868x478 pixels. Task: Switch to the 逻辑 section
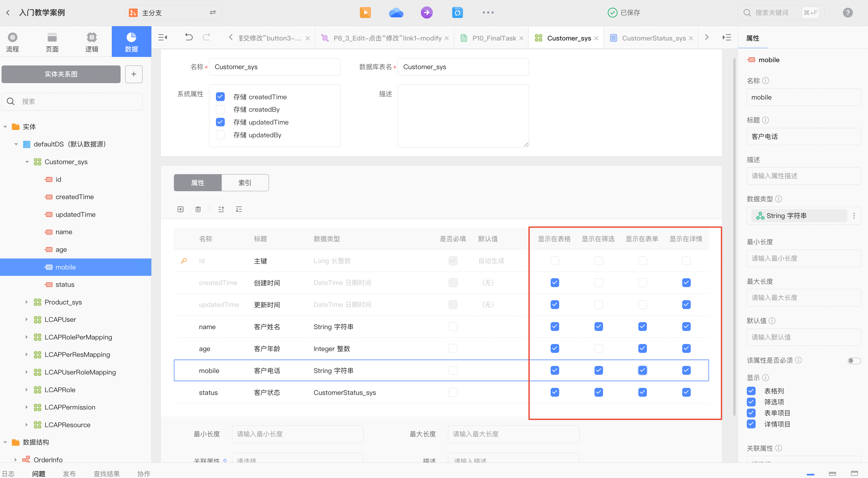92,42
